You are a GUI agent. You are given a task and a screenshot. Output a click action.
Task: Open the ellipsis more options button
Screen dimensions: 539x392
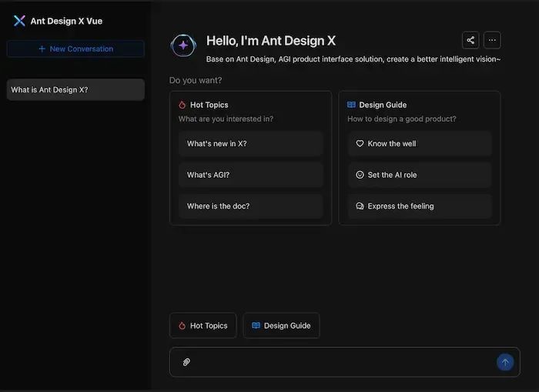tap(492, 40)
